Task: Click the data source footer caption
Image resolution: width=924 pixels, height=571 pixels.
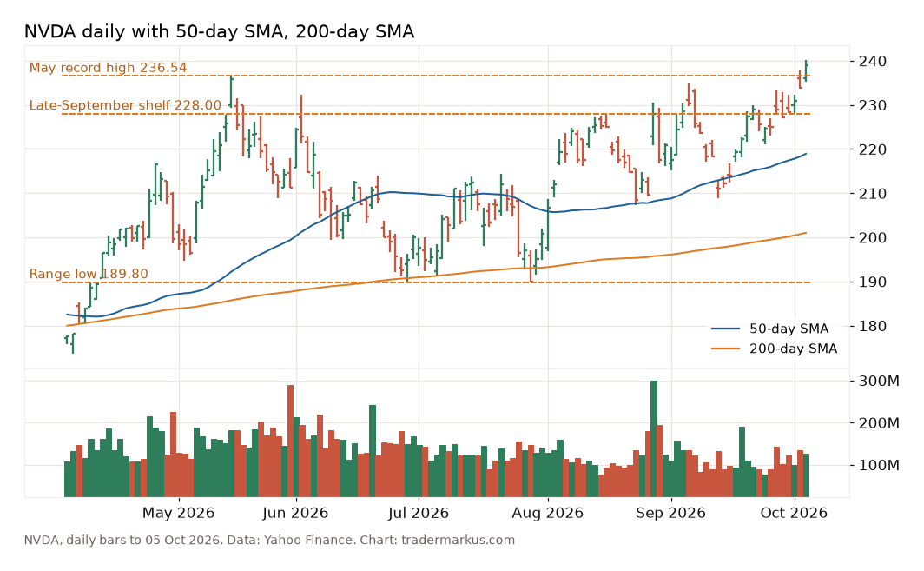Action: [269, 541]
